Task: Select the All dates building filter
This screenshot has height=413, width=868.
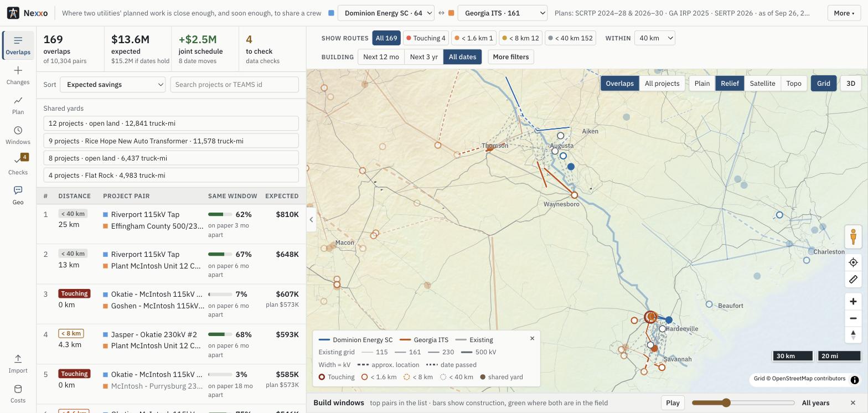Action: click(x=462, y=57)
